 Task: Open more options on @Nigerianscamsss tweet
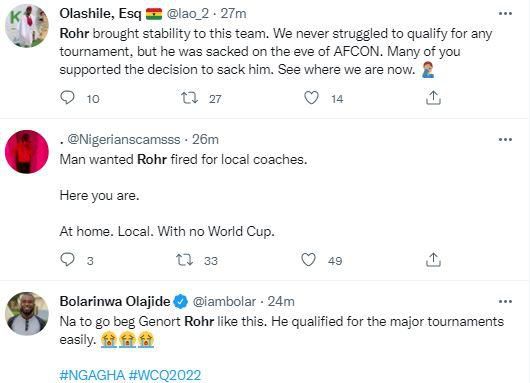click(x=505, y=139)
